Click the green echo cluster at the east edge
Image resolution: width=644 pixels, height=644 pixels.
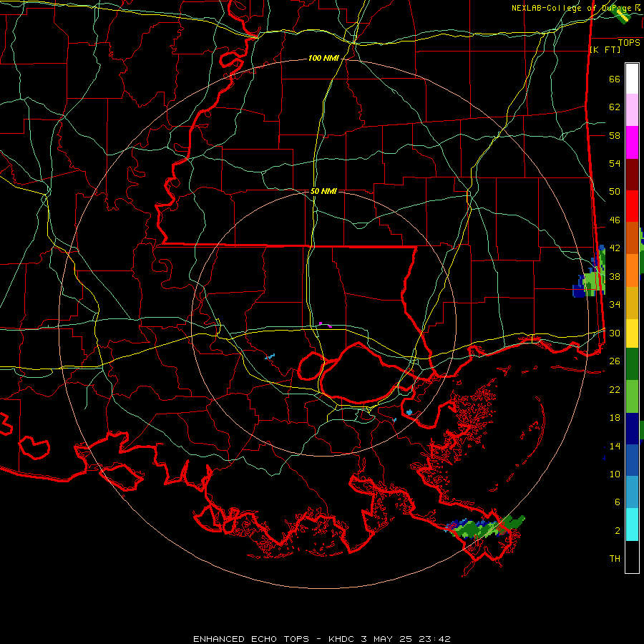590,273
